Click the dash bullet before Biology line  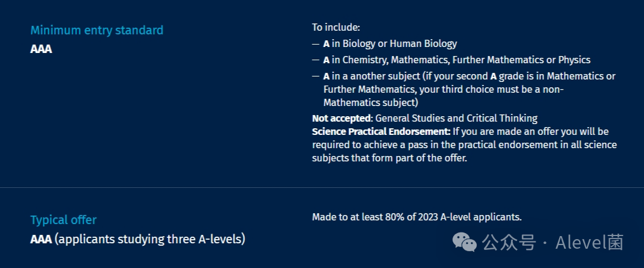315,43
